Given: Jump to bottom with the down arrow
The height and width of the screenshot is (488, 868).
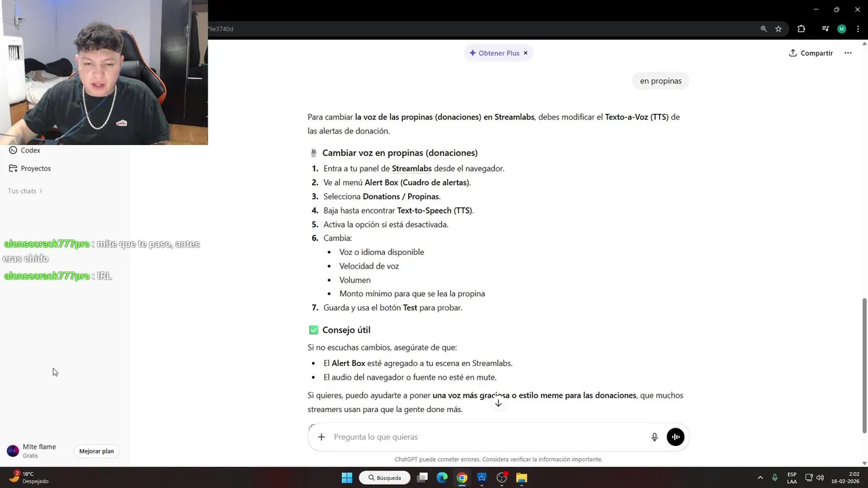Looking at the screenshot, I should (498, 403).
